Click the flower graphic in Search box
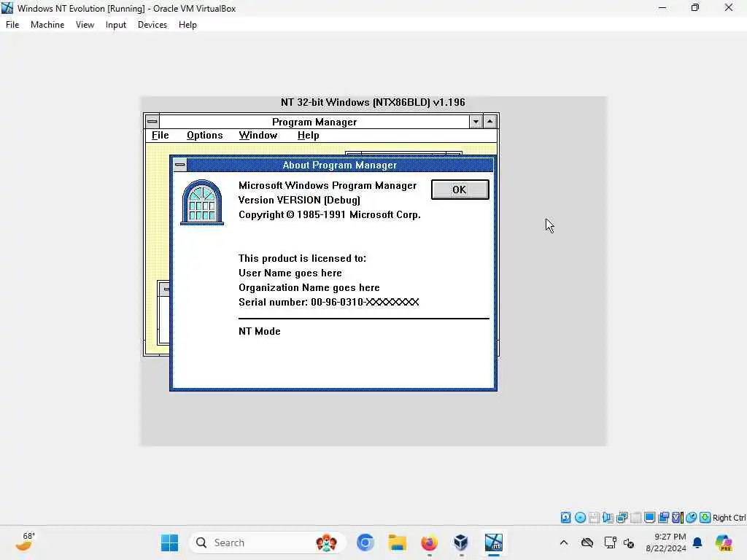The width and height of the screenshot is (747, 560). coord(326,542)
